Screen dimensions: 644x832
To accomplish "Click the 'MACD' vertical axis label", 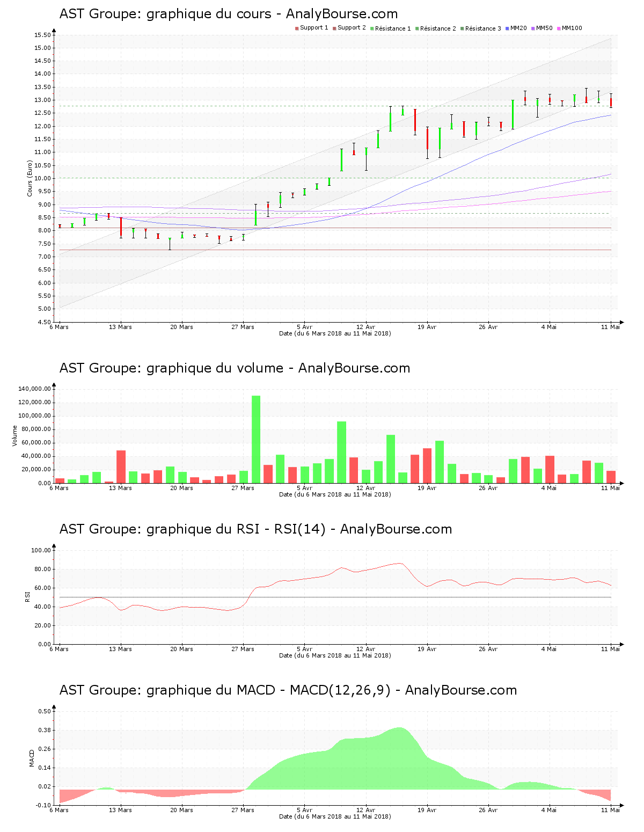I will [32, 758].
